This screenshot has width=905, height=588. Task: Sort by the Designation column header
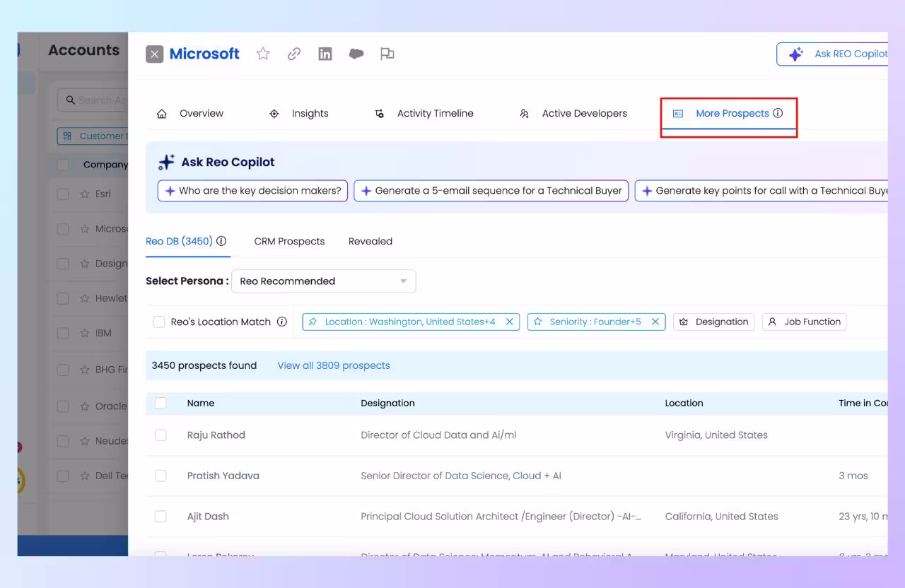tap(387, 403)
